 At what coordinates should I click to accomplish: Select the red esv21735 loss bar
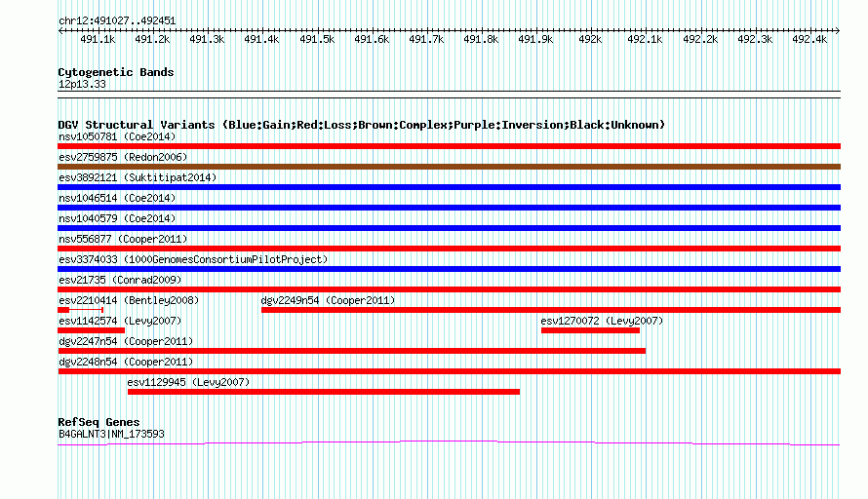[449, 289]
